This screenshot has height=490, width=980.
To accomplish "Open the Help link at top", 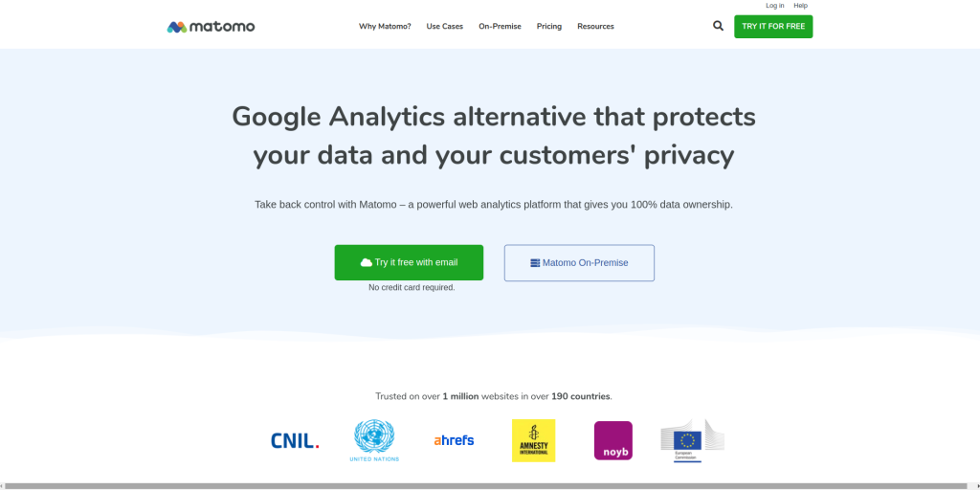I will pyautogui.click(x=801, y=6).
